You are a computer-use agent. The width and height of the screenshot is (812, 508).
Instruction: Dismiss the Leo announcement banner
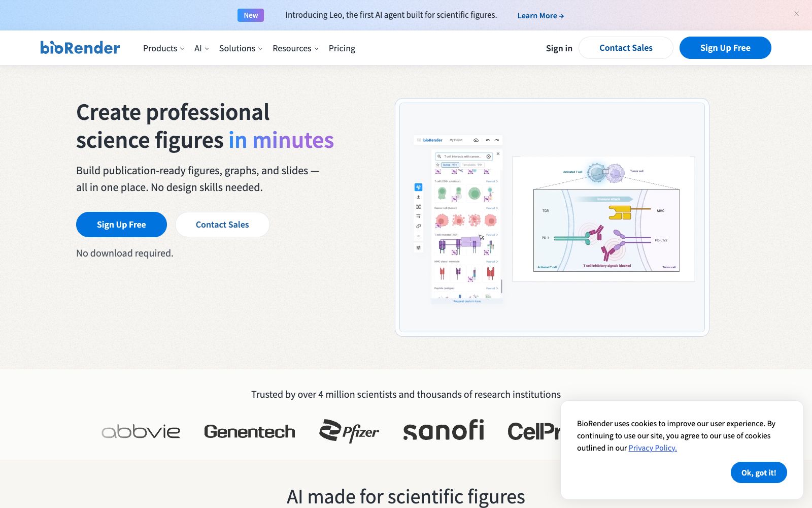796,14
